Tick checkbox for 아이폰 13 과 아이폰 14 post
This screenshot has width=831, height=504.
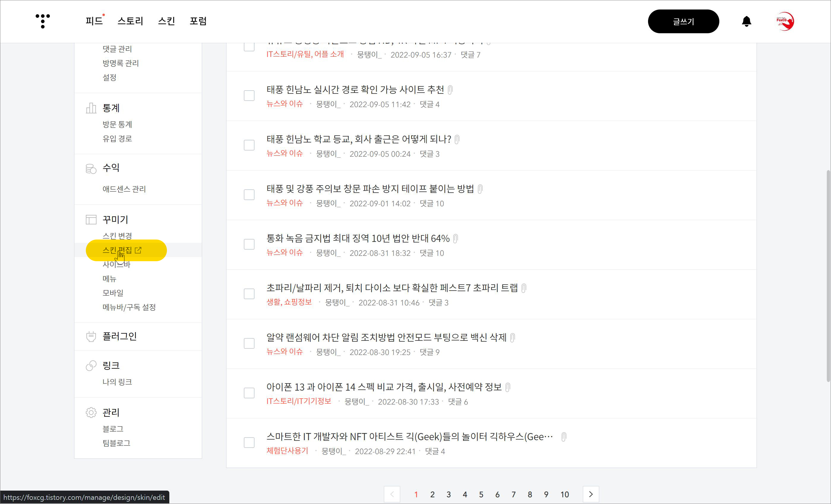pos(249,393)
